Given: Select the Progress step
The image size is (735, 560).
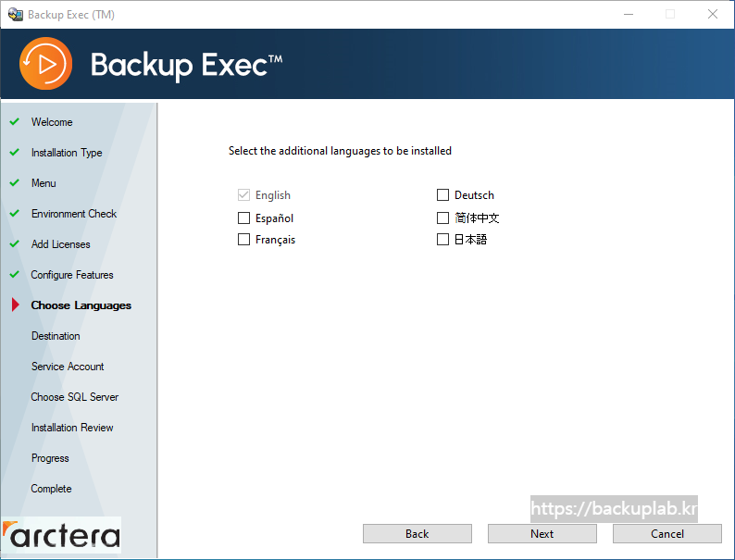Looking at the screenshot, I should 50,458.
